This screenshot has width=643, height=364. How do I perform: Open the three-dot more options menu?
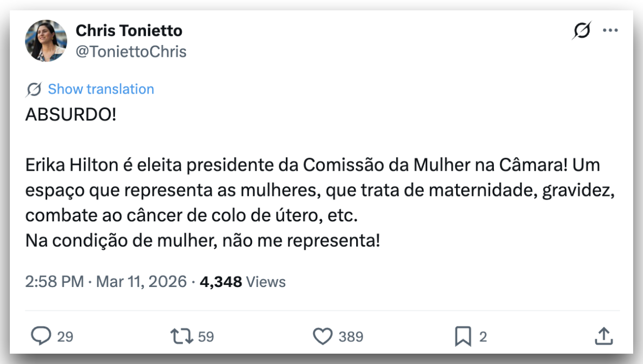tap(610, 31)
